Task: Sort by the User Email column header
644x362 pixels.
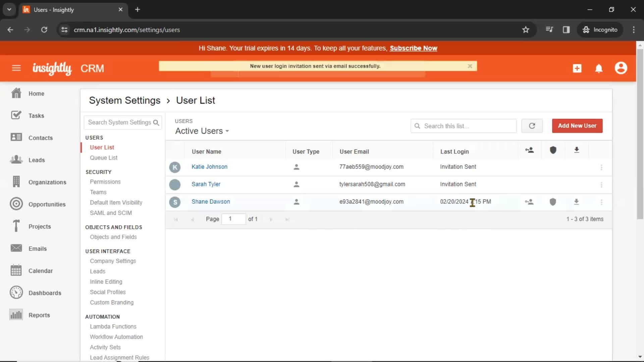Action: 354,152
